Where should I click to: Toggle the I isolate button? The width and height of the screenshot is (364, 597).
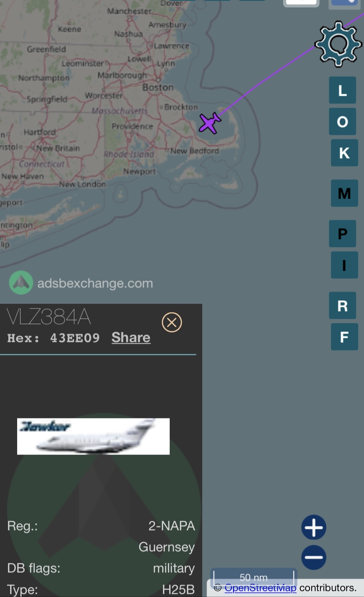click(x=344, y=265)
